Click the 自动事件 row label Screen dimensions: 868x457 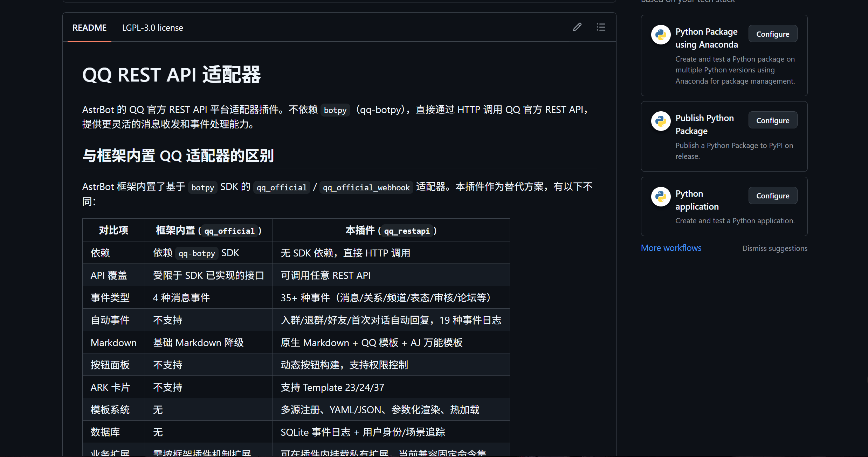113,320
